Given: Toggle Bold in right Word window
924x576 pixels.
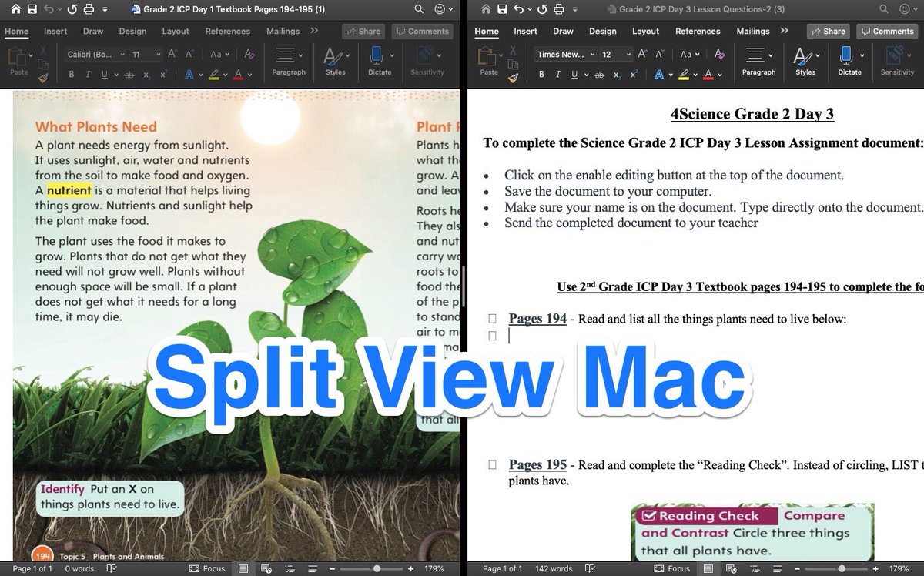Looking at the screenshot, I should tap(541, 75).
